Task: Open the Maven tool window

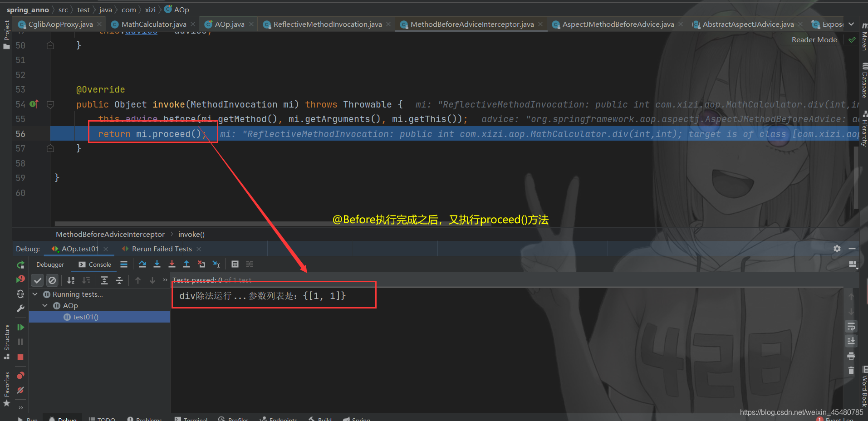Action: click(864, 37)
